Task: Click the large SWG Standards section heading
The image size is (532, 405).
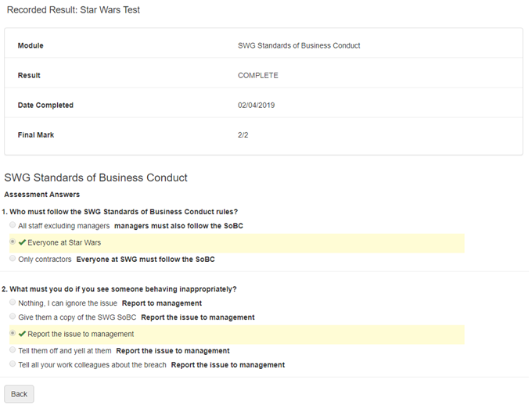Action: [95, 177]
